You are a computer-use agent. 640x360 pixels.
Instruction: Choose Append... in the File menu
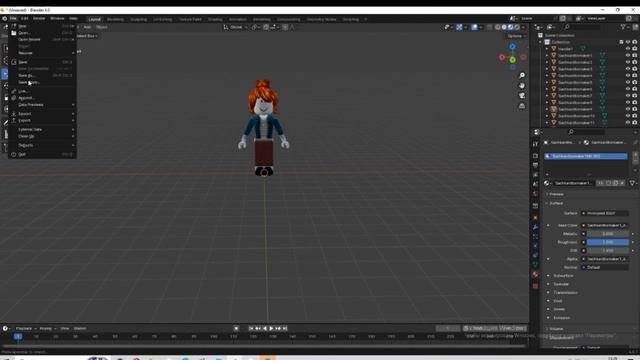tap(42, 98)
